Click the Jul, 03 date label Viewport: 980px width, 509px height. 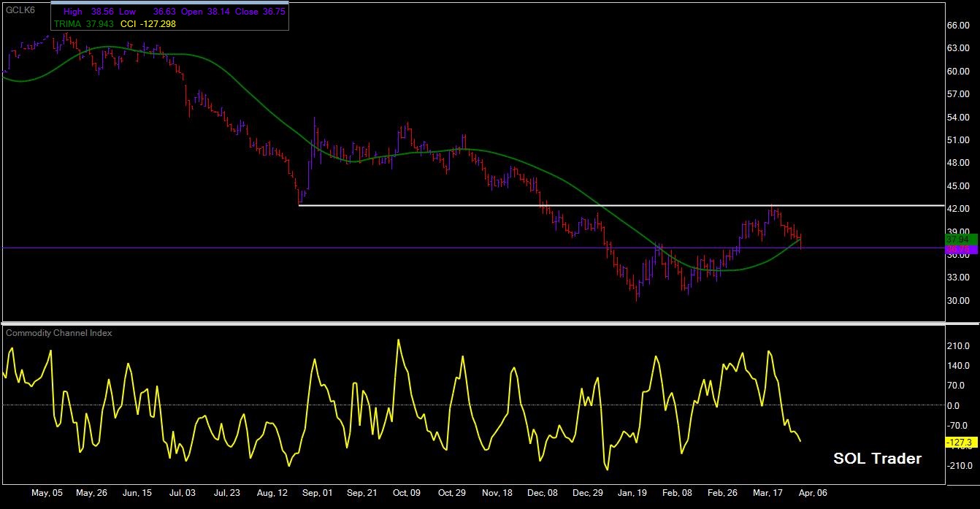[181, 494]
